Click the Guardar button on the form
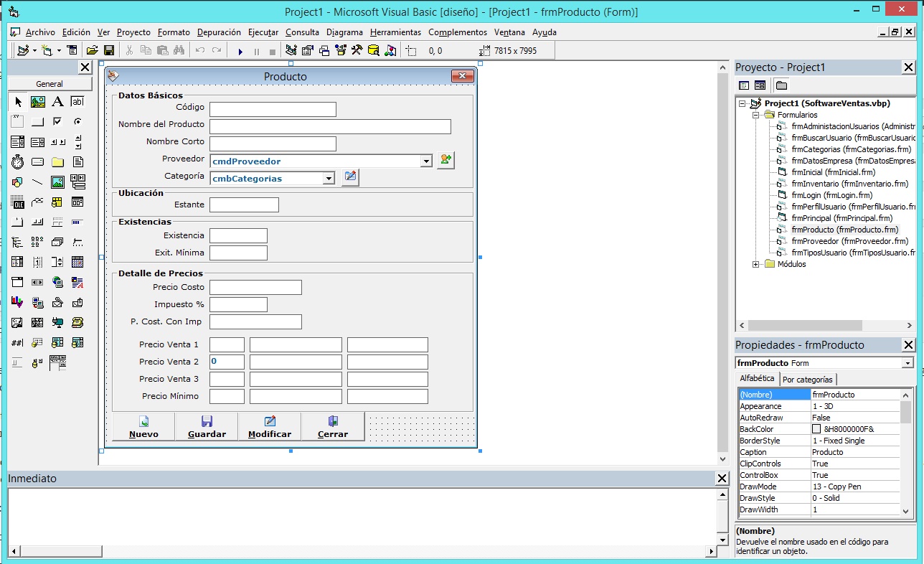Viewport: 924px width, 564px height. pos(207,426)
